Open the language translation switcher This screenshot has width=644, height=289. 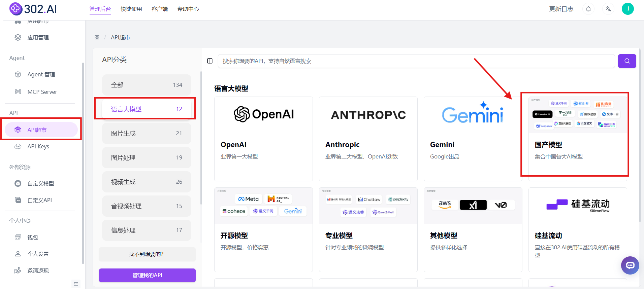click(608, 9)
